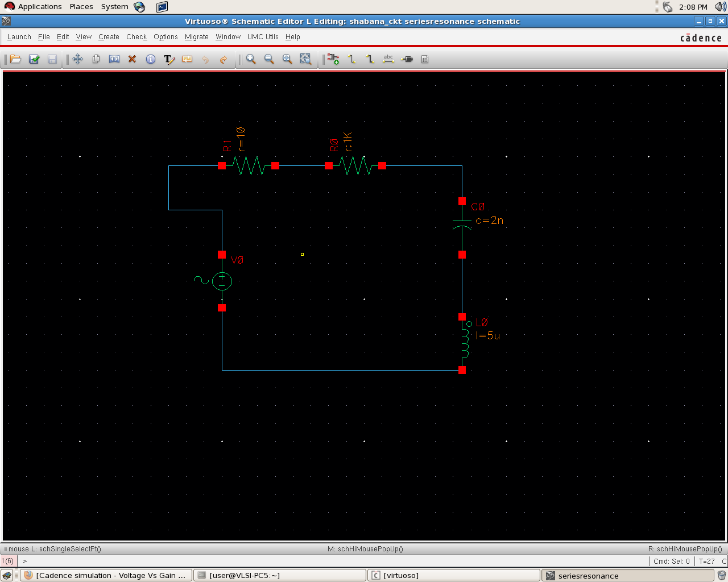Click the Delete red X icon
The width and height of the screenshot is (728, 582).
pyautogui.click(x=133, y=59)
